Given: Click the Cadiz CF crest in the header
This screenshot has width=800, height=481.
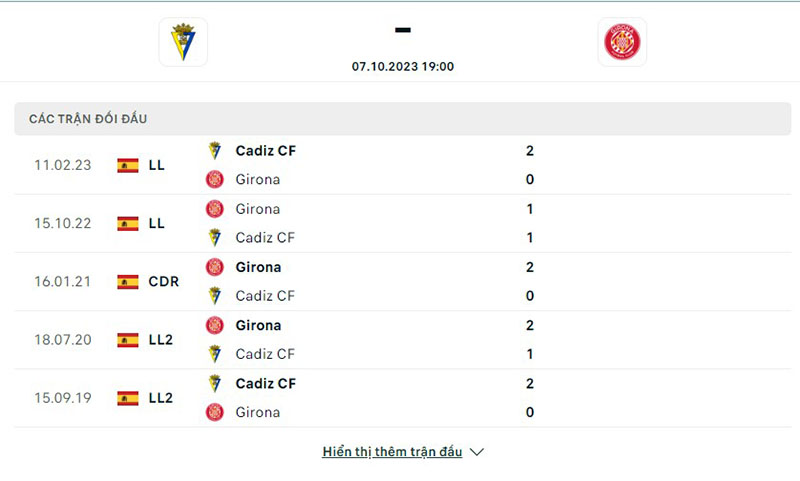Looking at the screenshot, I should coord(183,42).
